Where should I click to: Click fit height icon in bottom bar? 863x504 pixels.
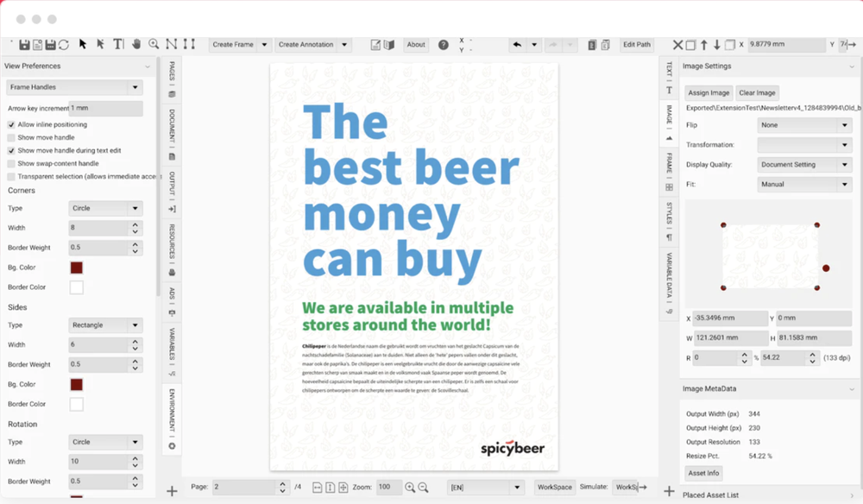331,487
